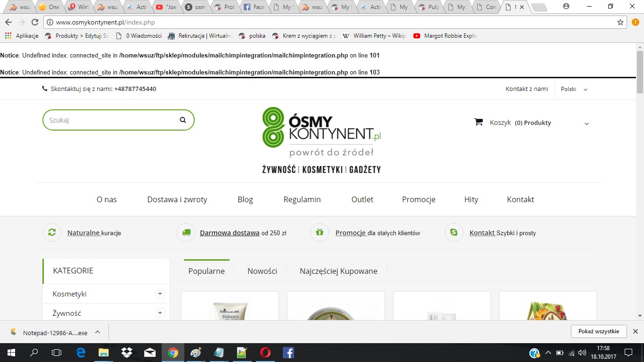The height and width of the screenshot is (362, 644).
Task: Open the Outlet menu item
Action: pos(362,199)
